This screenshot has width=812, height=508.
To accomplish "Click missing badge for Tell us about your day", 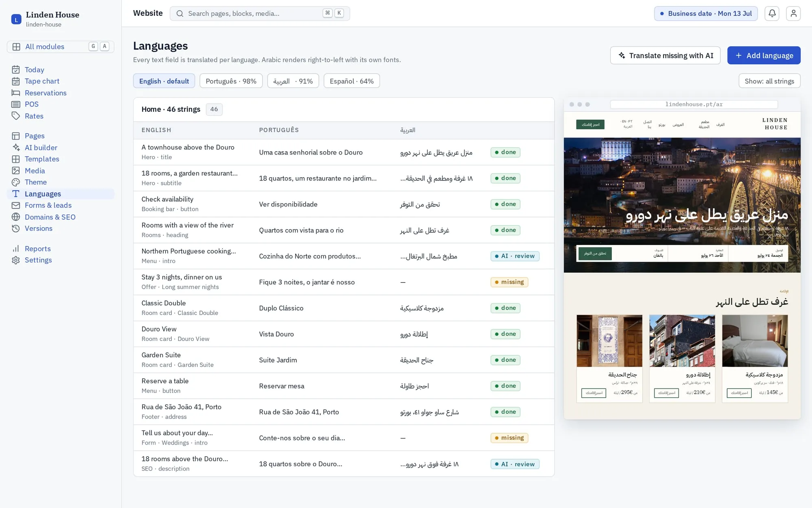I will [509, 438].
